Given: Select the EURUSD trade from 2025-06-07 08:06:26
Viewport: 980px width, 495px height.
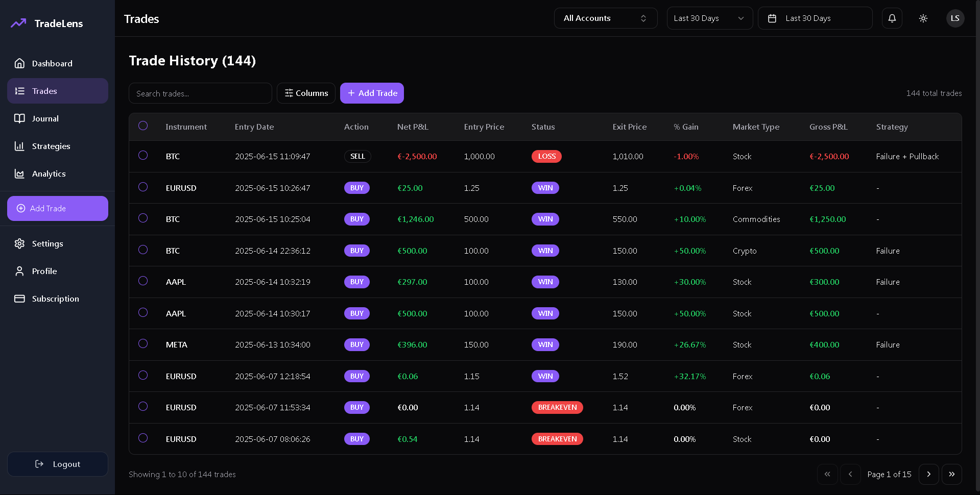Looking at the screenshot, I should click(143, 438).
